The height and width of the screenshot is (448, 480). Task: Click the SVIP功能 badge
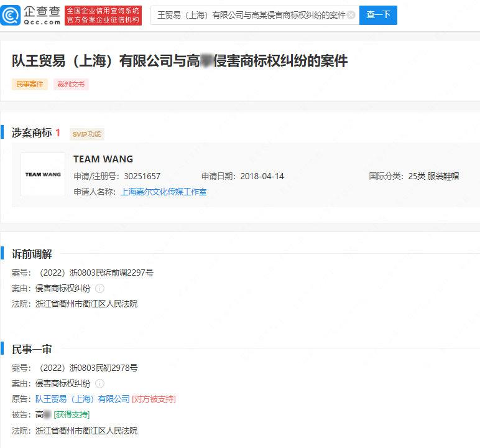(x=87, y=134)
